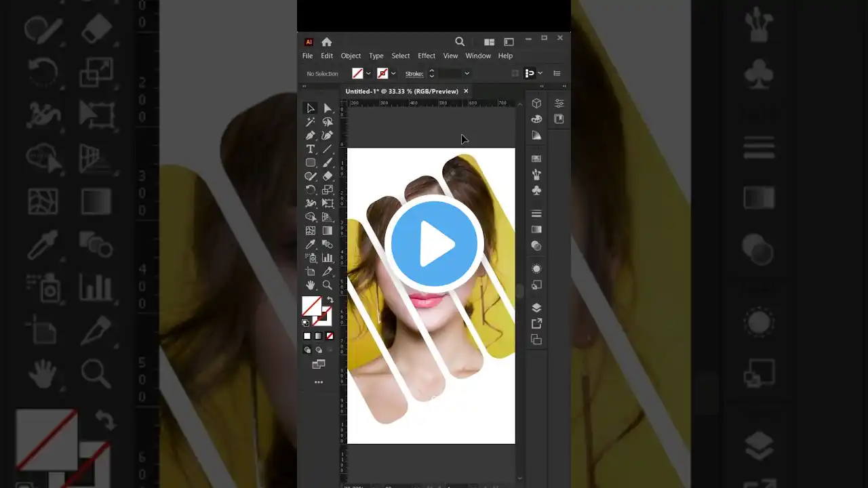Select the Hand tool
868x488 pixels.
pos(310,285)
